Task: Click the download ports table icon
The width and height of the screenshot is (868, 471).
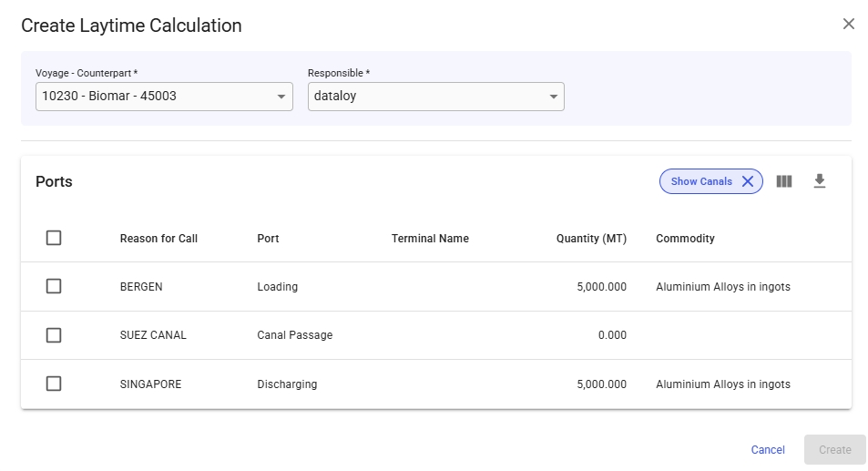Action: point(819,181)
